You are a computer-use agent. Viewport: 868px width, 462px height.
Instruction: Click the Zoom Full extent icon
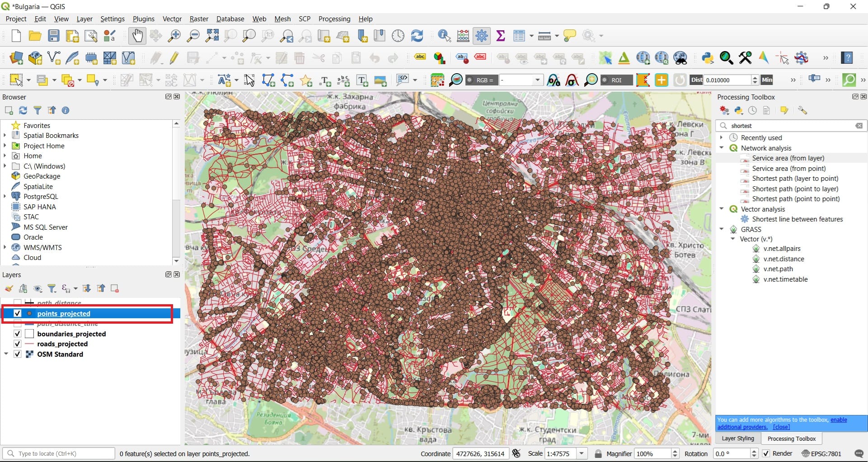coord(212,36)
